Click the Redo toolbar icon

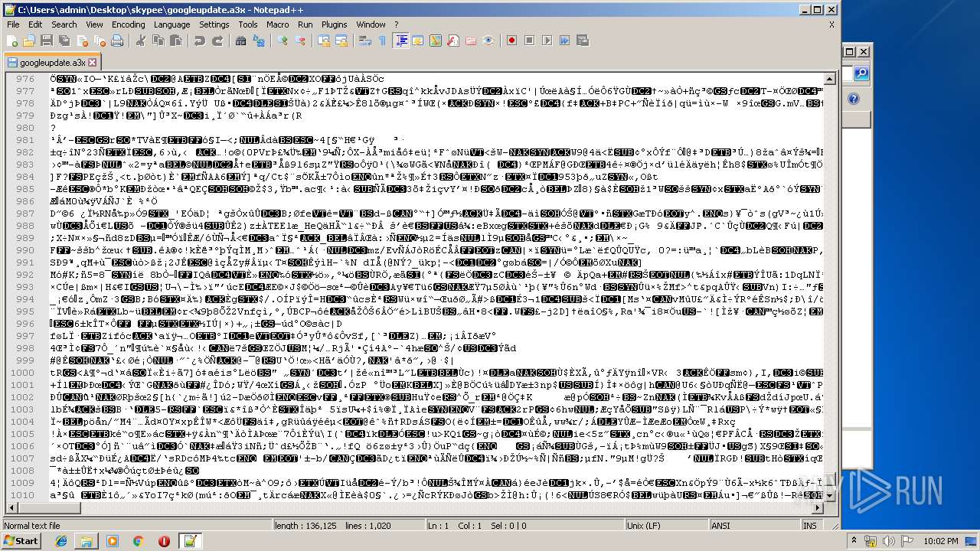click(x=219, y=40)
